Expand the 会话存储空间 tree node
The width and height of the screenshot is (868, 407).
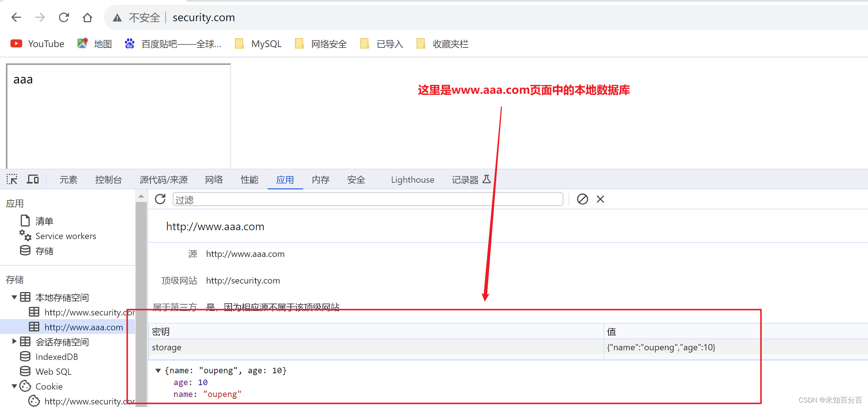(x=14, y=341)
